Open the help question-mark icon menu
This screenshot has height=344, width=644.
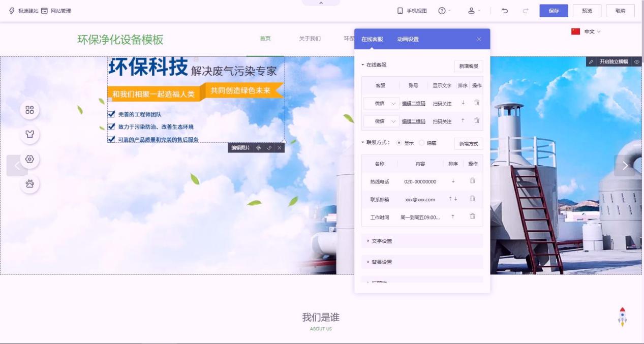coord(442,11)
